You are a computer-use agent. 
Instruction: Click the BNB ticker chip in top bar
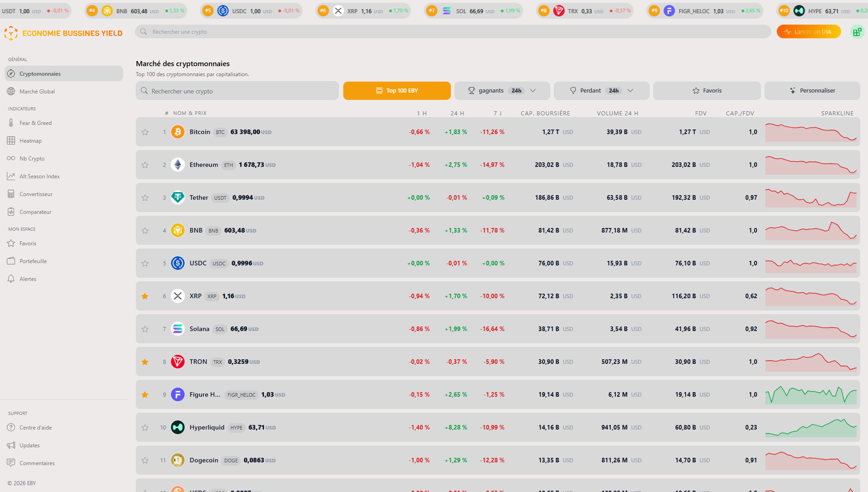click(x=135, y=11)
